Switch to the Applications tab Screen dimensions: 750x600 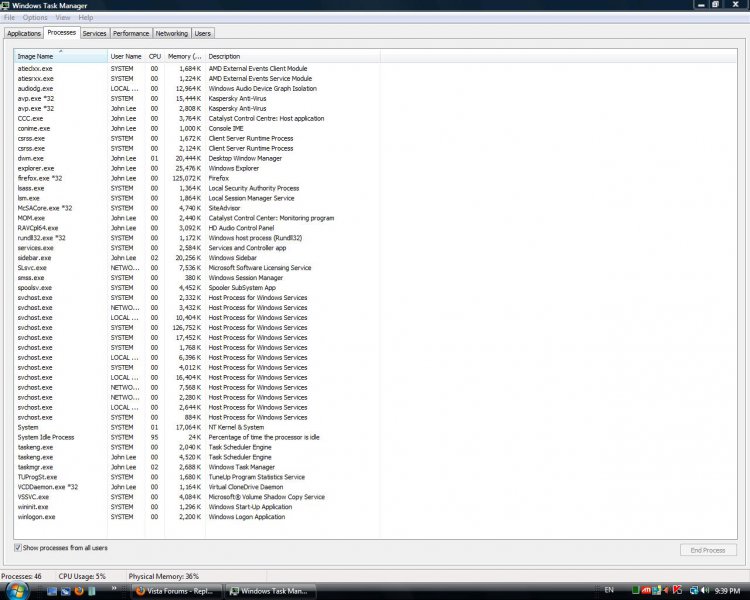(23, 33)
